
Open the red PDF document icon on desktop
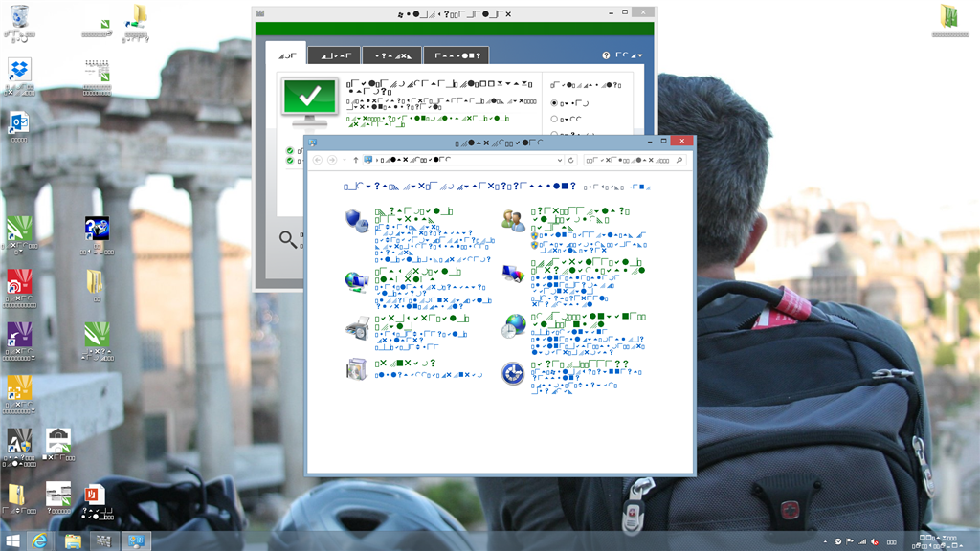[95, 495]
